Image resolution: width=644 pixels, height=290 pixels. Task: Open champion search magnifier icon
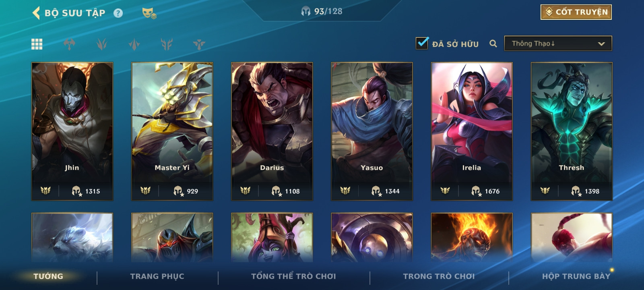tap(493, 43)
